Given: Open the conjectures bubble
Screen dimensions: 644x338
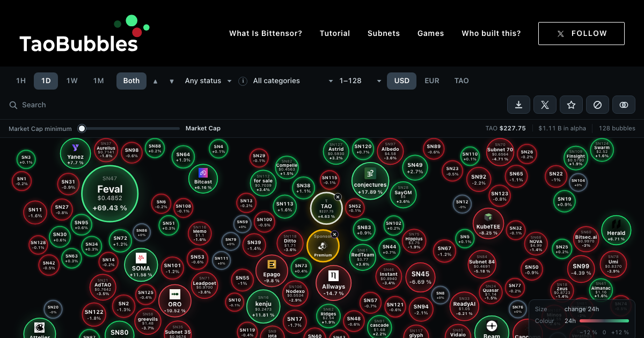Looking at the screenshot, I should (370, 181).
